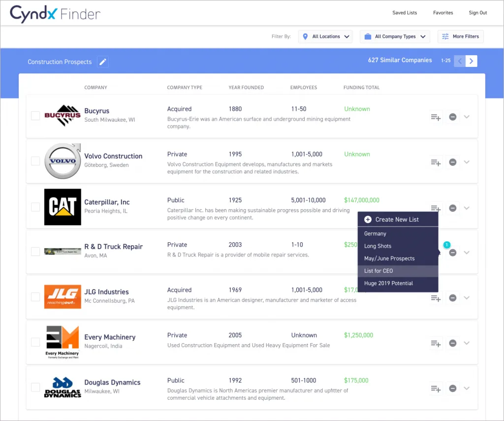This screenshot has width=504, height=421.
Task: Check the Caterpillar, Inc row checkbox
Action: pos(35,207)
